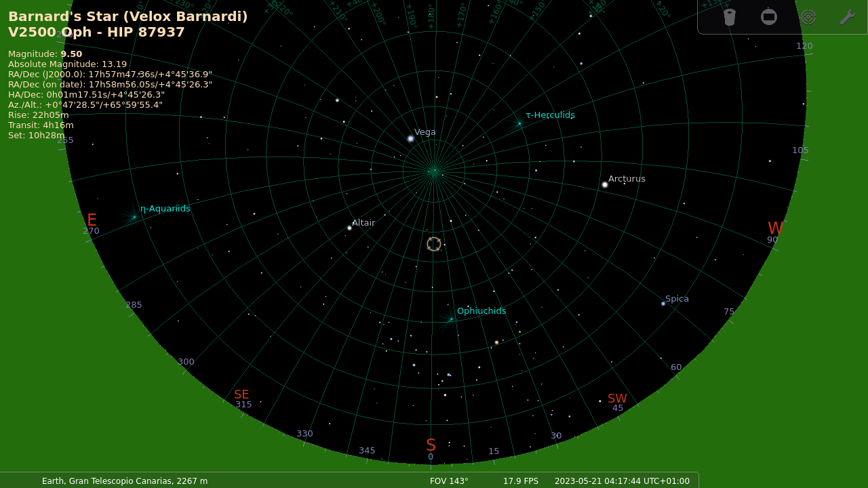Click the Rise: 22h05m line
Screen dimensions: 868x488
tap(39, 115)
